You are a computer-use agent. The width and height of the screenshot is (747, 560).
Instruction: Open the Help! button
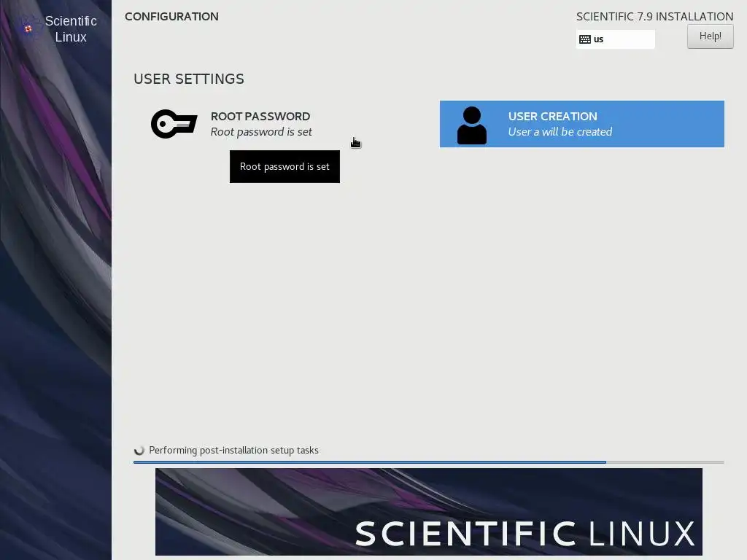[710, 36]
